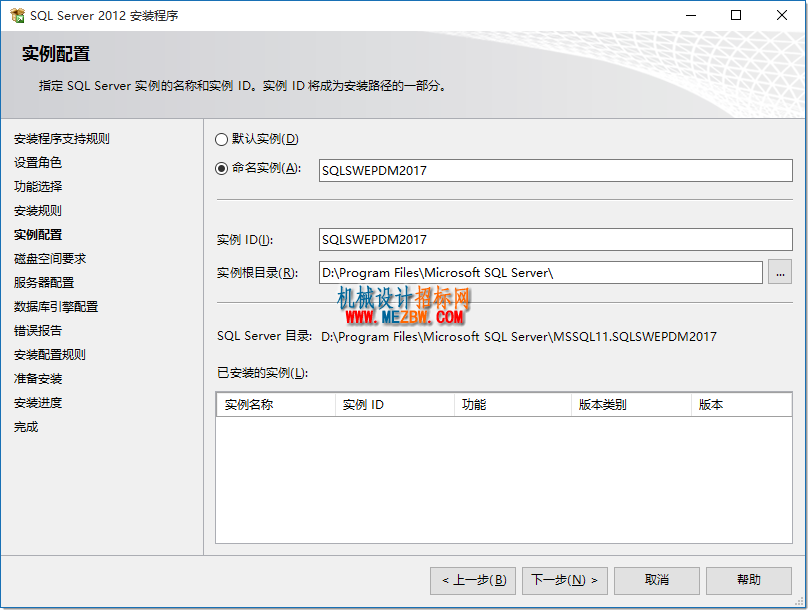
Task: Maximize the setup window
Action: [736, 16]
